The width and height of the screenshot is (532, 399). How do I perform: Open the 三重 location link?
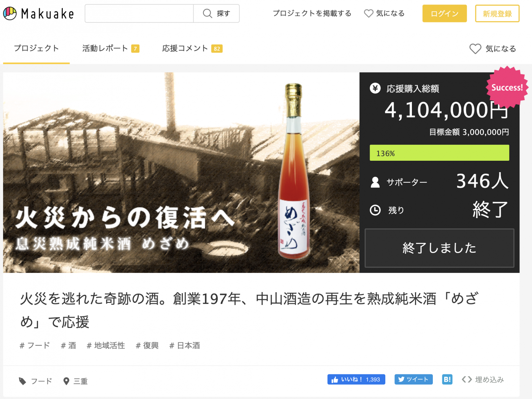pyautogui.click(x=81, y=381)
